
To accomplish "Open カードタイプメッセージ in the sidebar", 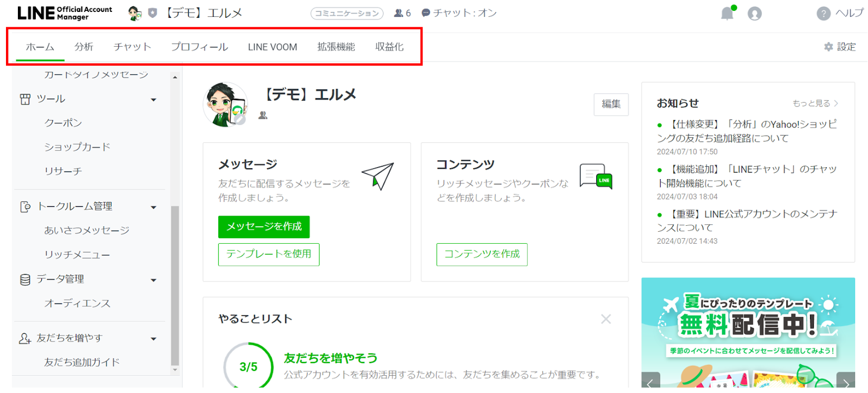I will (96, 75).
